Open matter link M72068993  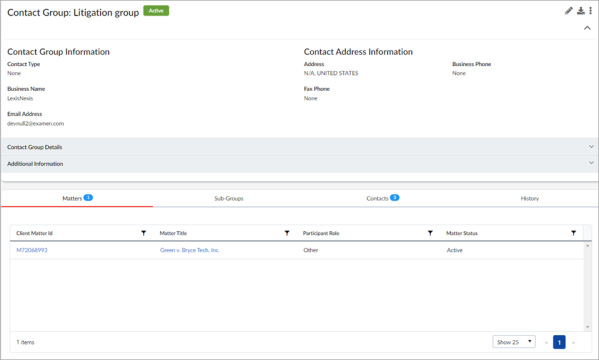pyautogui.click(x=32, y=250)
